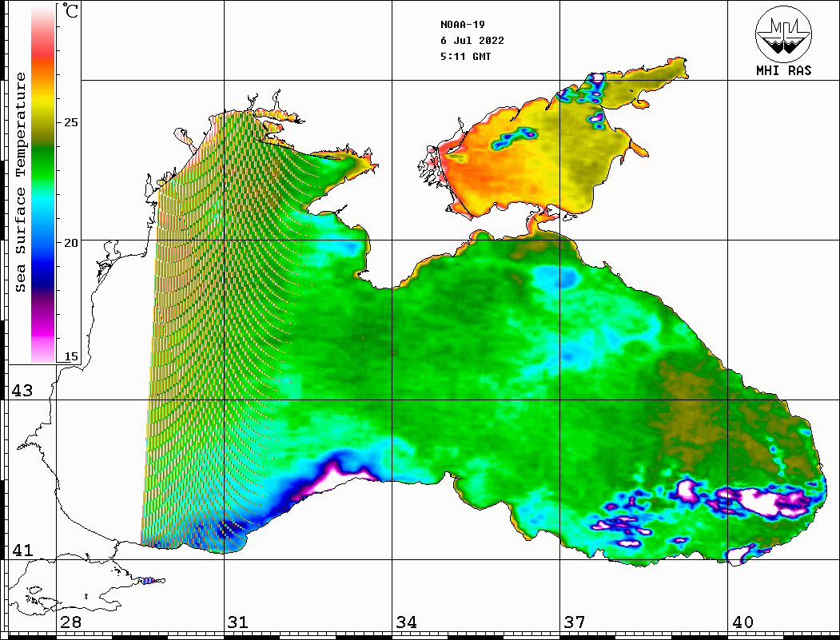This screenshot has height=640, width=840.
Task: Click the 15 tick on temperature scale
Action: click(x=70, y=356)
